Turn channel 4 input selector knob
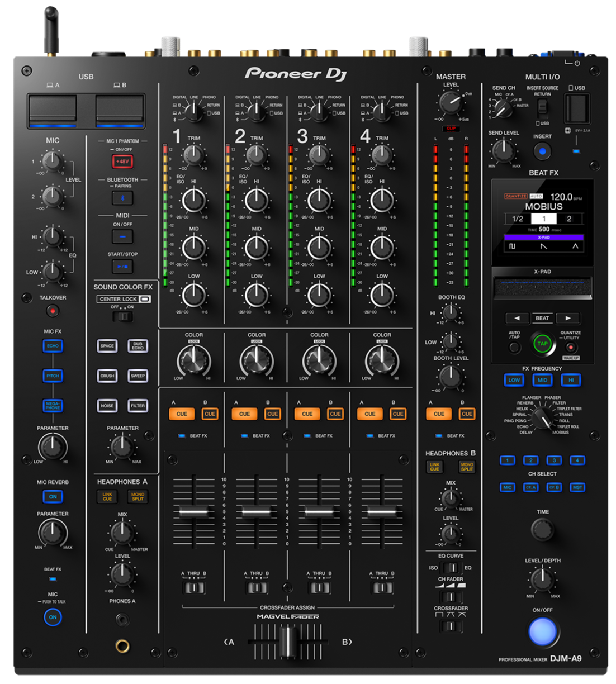This screenshot has height=684, width=616. tap(382, 112)
